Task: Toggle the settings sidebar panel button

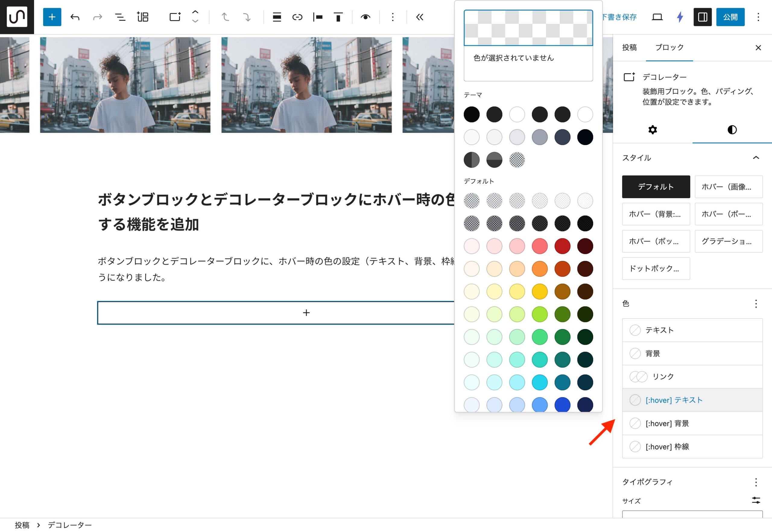Action: [x=702, y=17]
